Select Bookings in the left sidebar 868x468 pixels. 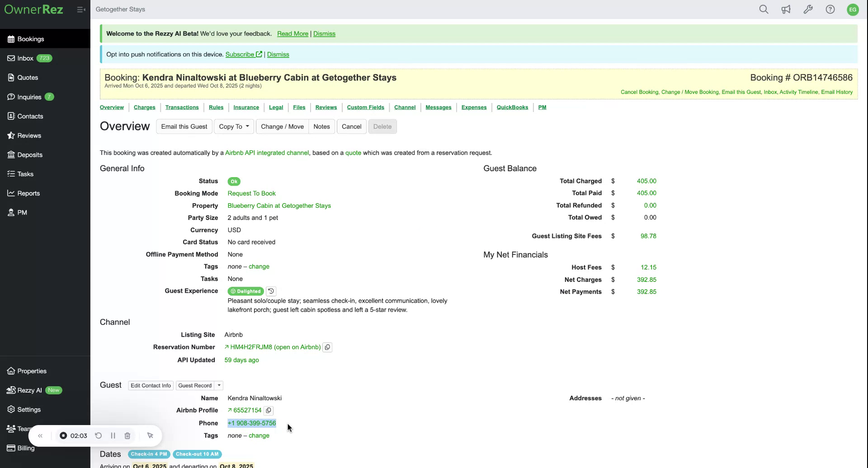[x=31, y=38]
